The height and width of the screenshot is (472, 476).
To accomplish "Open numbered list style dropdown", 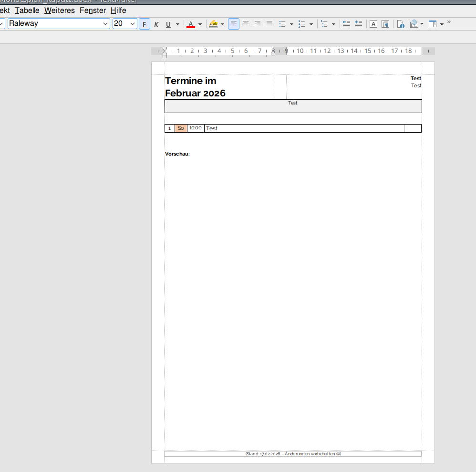I will [x=311, y=24].
